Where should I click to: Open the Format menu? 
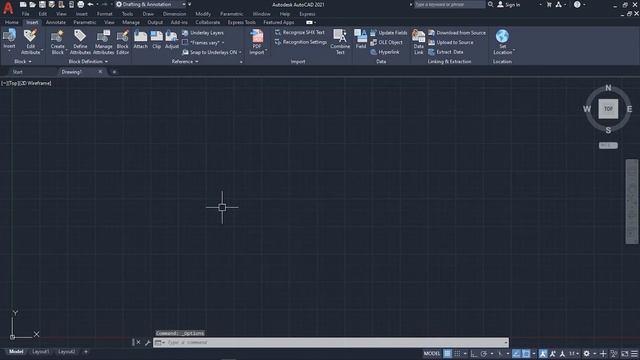pyautogui.click(x=104, y=14)
